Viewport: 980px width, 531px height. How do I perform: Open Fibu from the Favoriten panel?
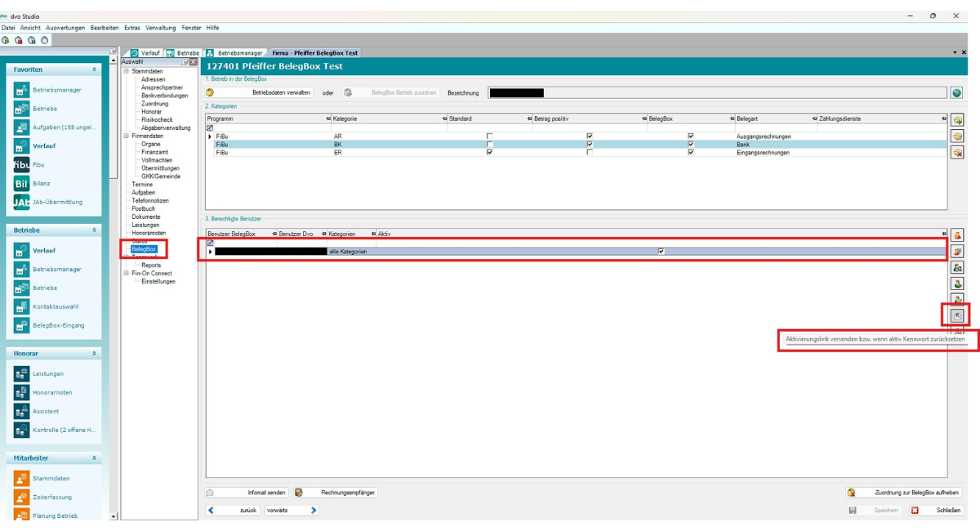(38, 165)
